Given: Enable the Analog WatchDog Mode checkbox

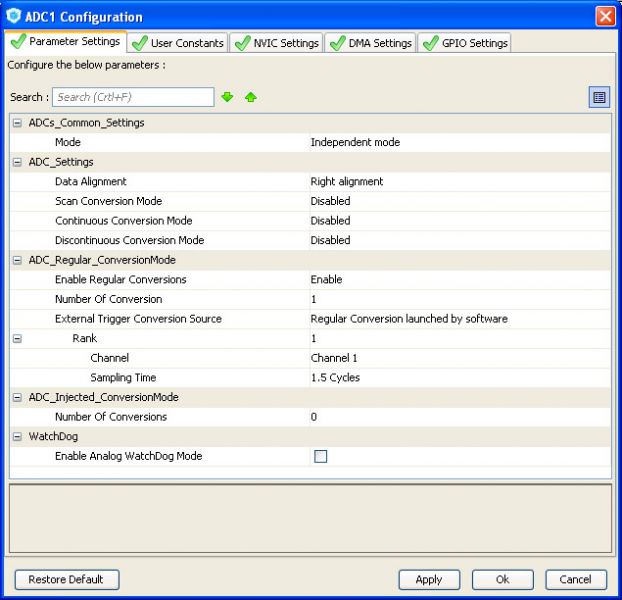Looking at the screenshot, I should pos(321,456).
